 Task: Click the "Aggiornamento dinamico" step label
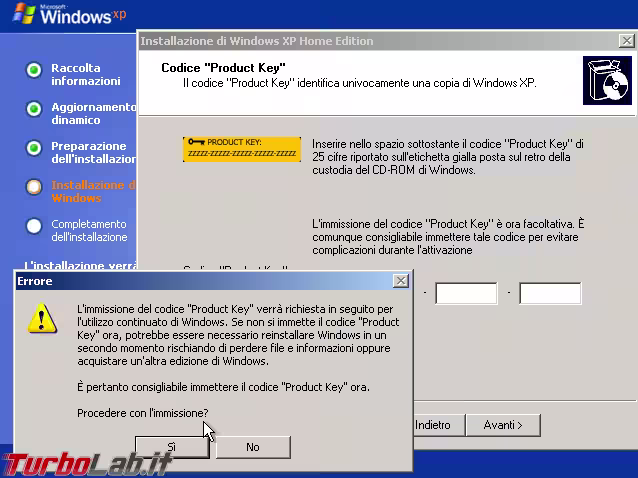(x=94, y=113)
